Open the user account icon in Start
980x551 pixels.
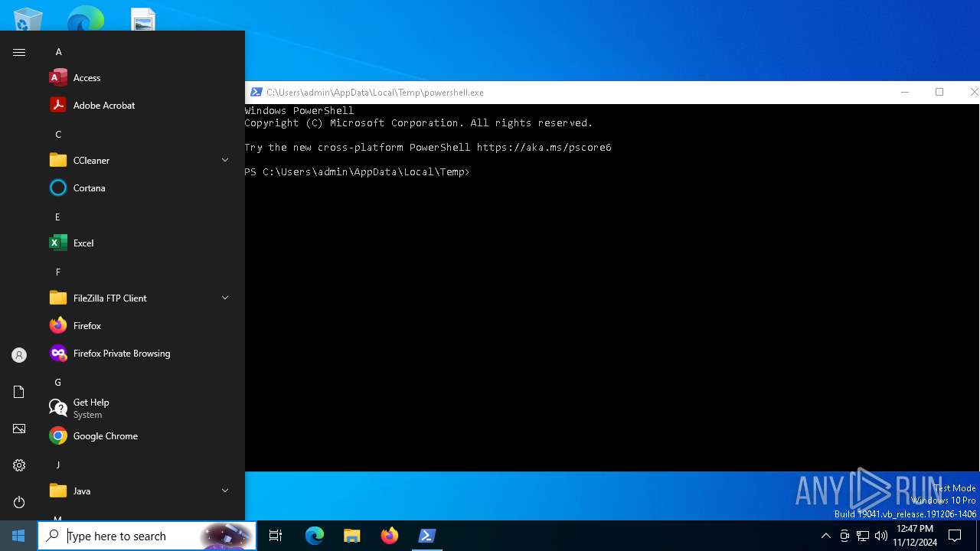[x=19, y=355]
